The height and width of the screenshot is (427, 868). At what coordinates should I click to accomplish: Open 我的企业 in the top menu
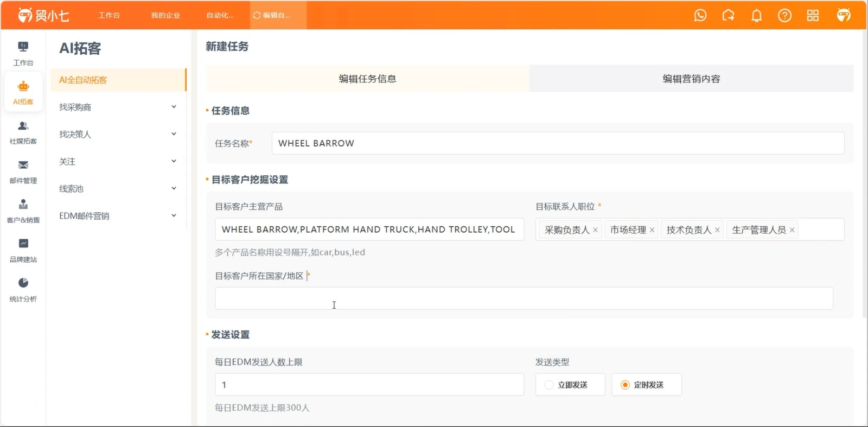[x=165, y=15]
